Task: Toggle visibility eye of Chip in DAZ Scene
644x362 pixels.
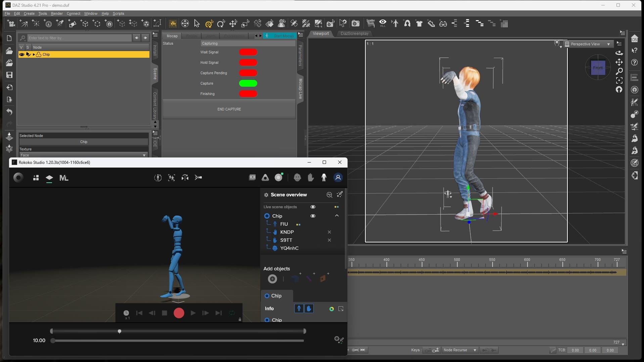Action: tap(22, 54)
